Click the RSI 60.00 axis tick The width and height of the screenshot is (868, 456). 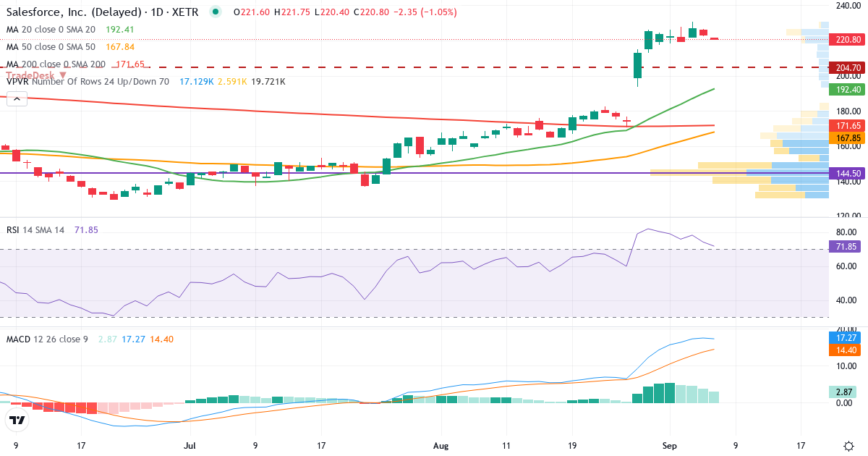tap(847, 266)
